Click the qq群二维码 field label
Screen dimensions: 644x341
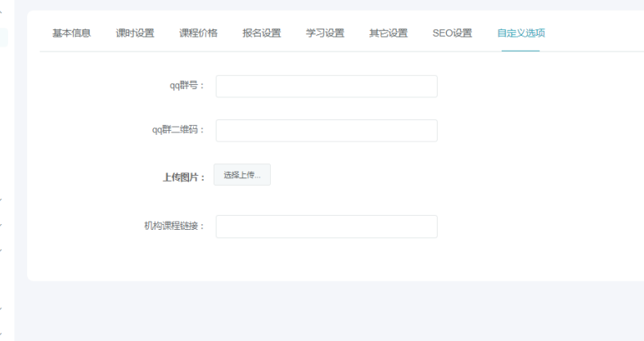178,131
